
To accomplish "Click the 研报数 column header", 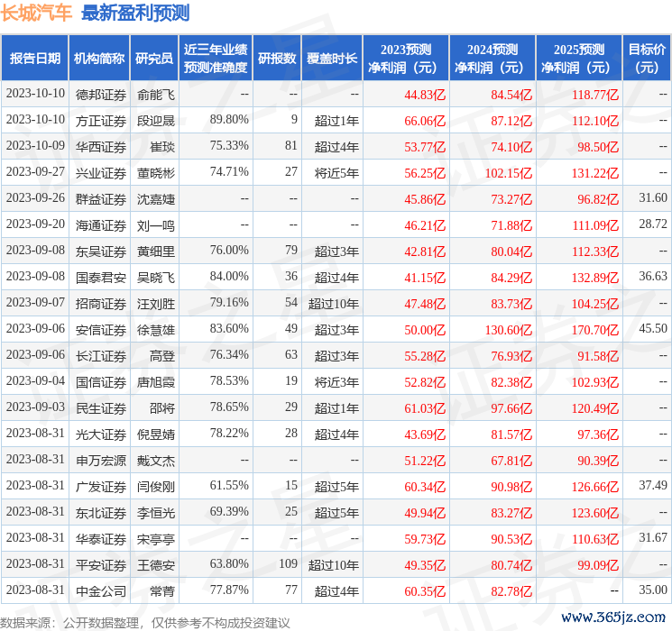I will point(277,59).
